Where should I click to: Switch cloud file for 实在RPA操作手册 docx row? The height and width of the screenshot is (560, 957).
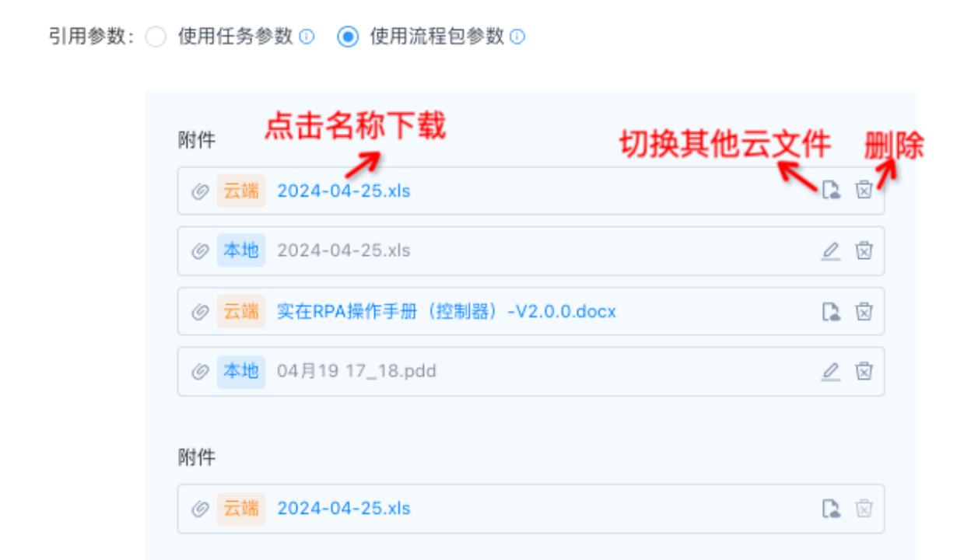[831, 311]
